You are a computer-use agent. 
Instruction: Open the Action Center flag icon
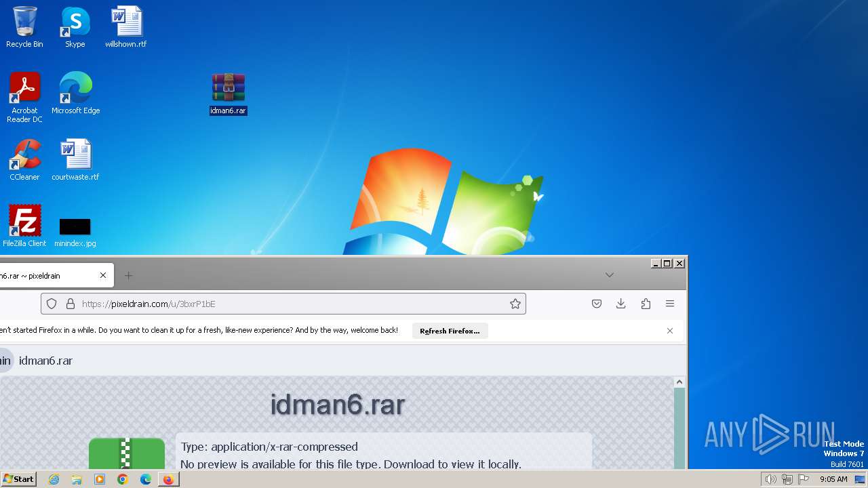point(804,479)
